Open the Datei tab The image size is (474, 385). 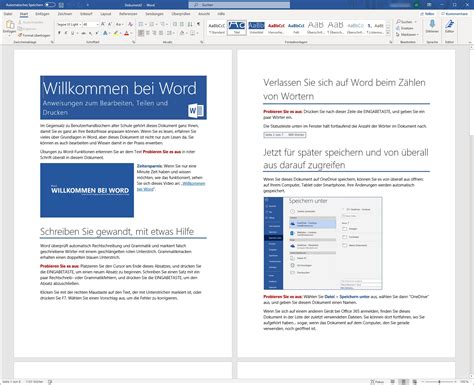pyautogui.click(x=8, y=14)
